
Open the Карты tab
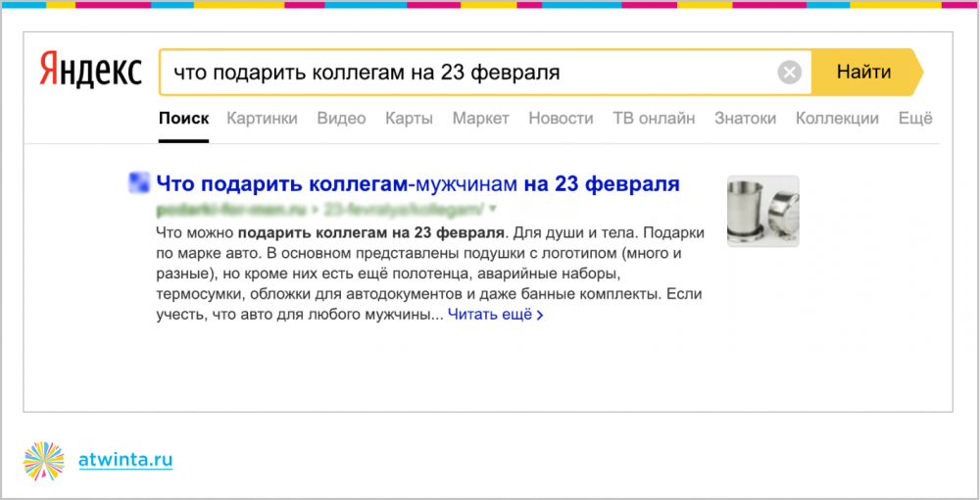point(409,118)
